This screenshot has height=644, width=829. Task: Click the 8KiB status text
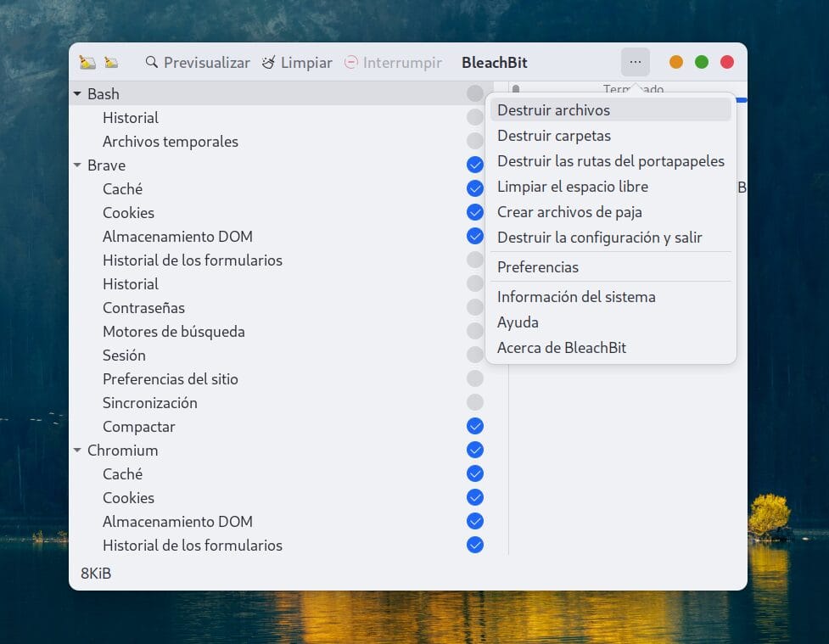tap(96, 574)
